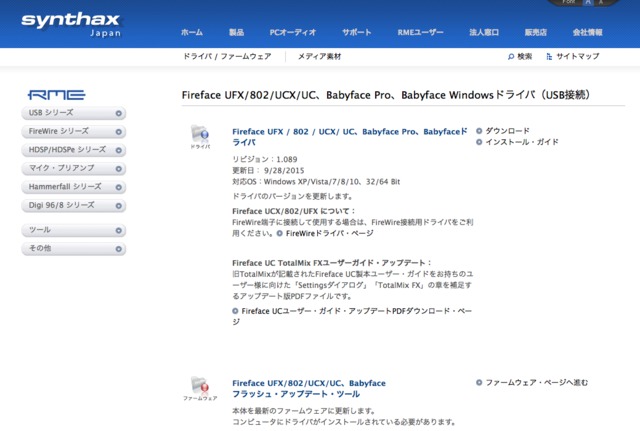Click the 検索 link
Image resolution: width=640 pixels, height=431 pixels.
[524, 56]
